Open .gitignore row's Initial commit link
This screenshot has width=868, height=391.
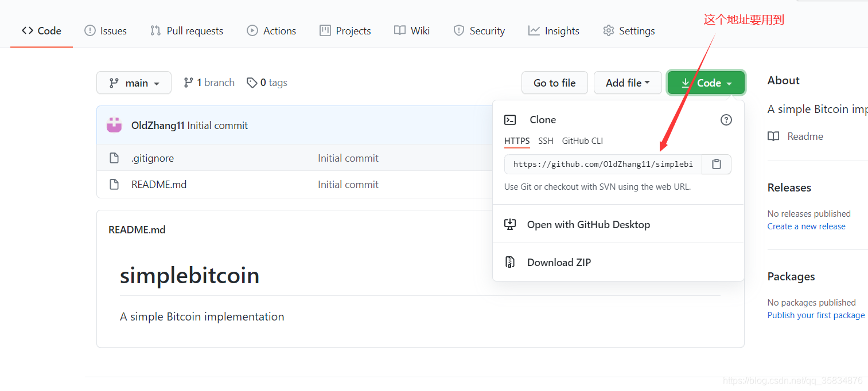348,158
